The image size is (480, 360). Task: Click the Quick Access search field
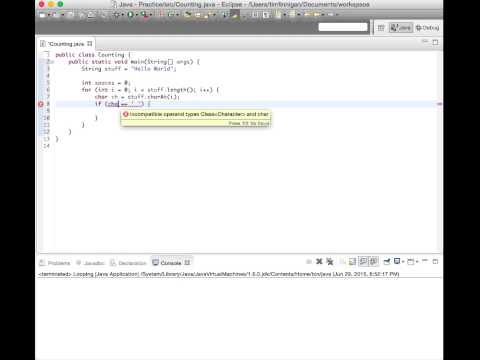coord(343,27)
